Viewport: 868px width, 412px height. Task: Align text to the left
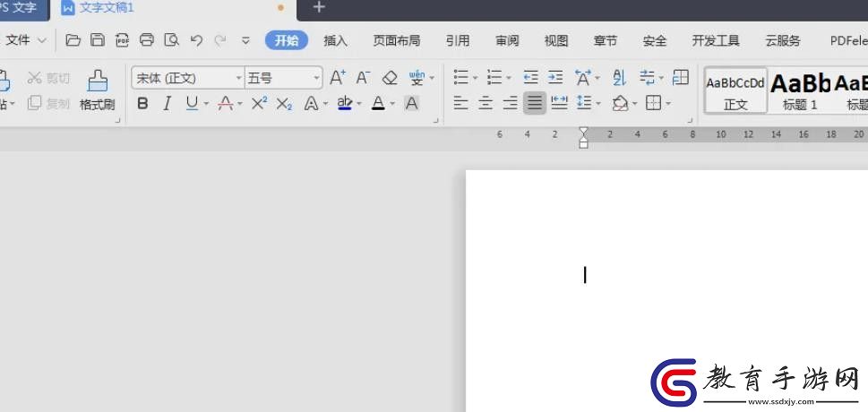pos(461,103)
